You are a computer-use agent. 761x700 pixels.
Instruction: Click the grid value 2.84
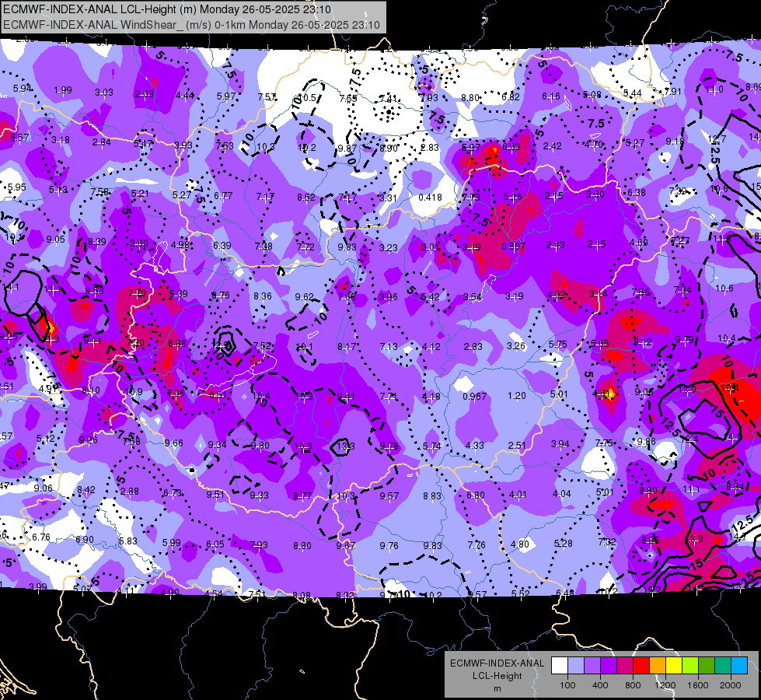101,142
